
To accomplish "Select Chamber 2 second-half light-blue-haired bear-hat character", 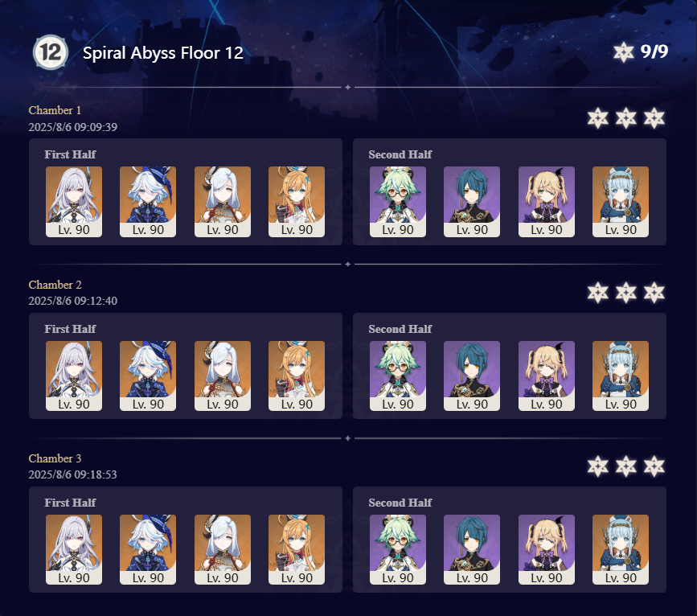I will 621,376.
